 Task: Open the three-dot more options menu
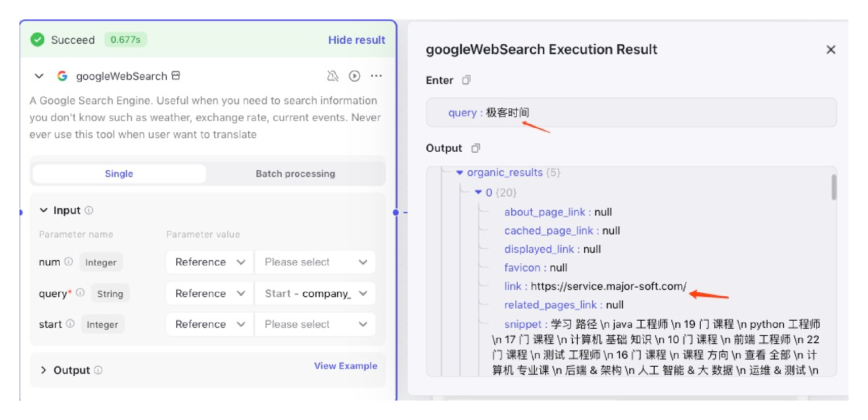tap(376, 76)
